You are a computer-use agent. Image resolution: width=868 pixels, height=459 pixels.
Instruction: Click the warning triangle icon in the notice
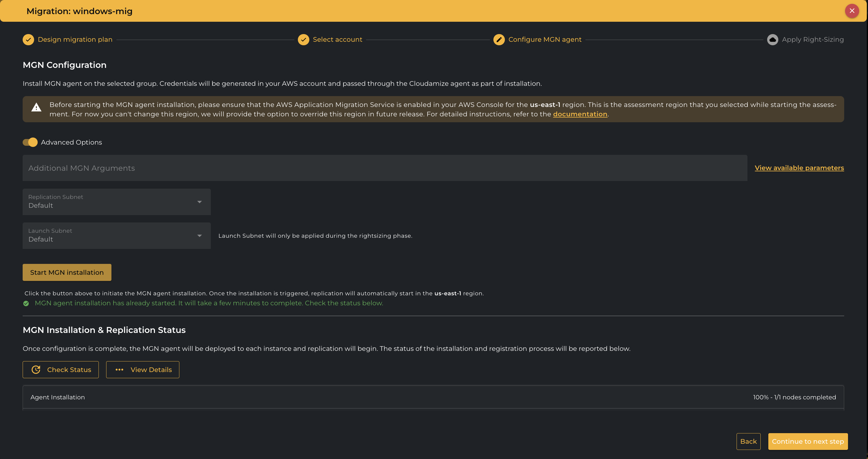click(36, 108)
